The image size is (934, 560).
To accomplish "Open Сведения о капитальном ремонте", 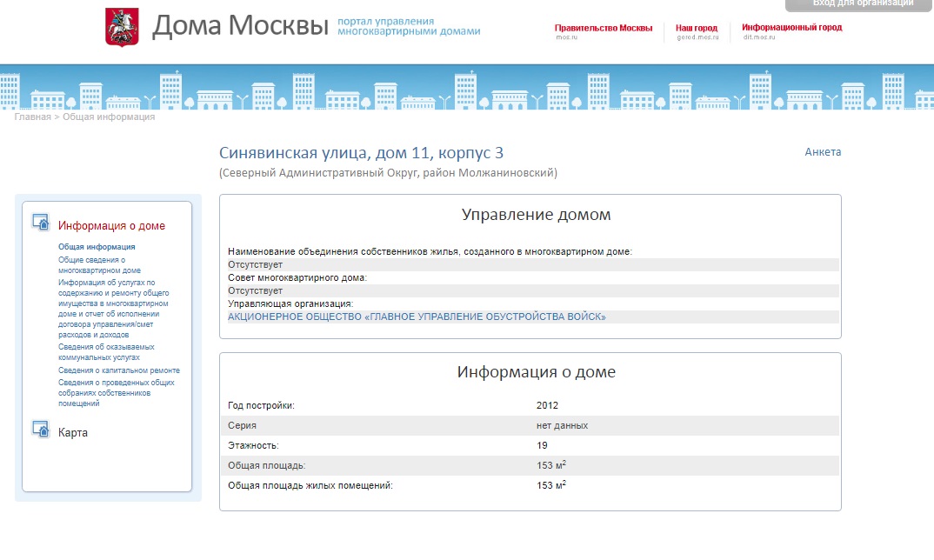I will click(x=119, y=370).
